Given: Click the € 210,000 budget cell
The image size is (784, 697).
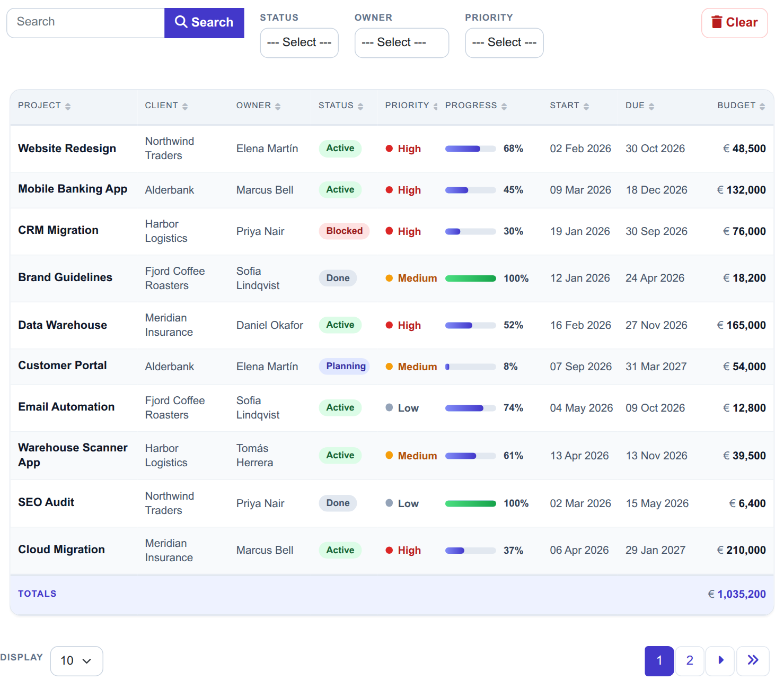Looking at the screenshot, I should 741,551.
